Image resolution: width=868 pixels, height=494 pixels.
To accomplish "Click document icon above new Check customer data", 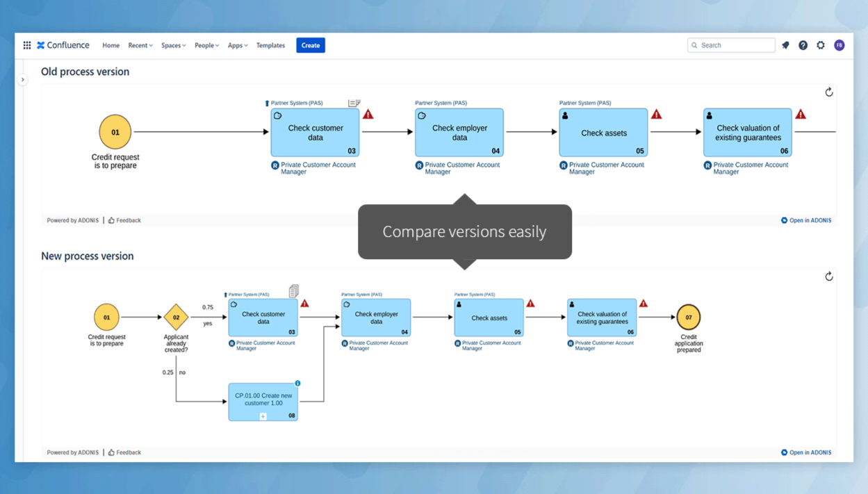I will point(294,291).
